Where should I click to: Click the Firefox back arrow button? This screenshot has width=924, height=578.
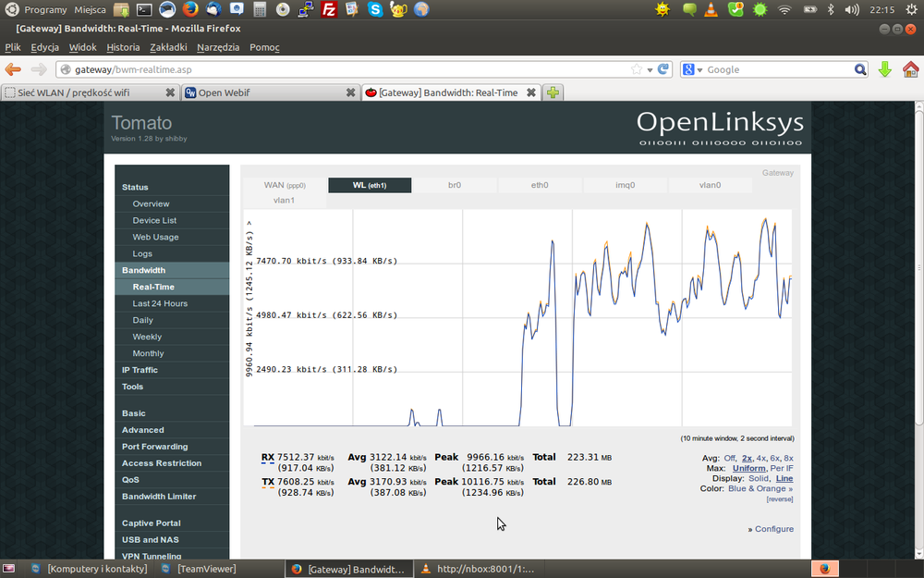[13, 69]
